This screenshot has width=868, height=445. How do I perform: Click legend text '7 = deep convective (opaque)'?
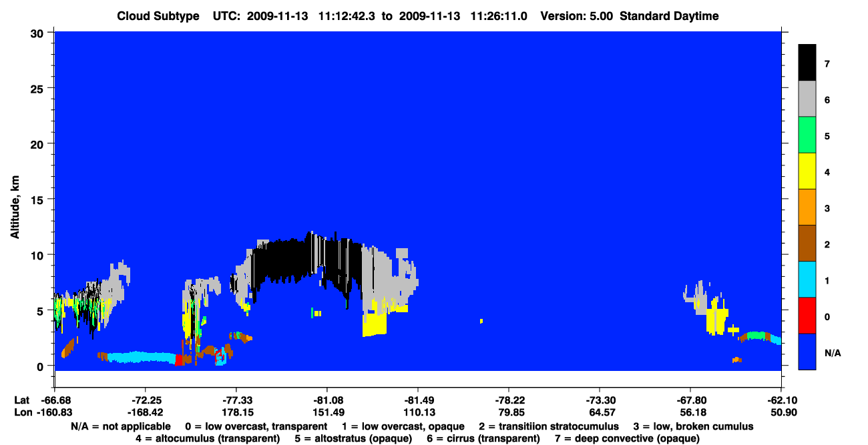click(x=627, y=439)
